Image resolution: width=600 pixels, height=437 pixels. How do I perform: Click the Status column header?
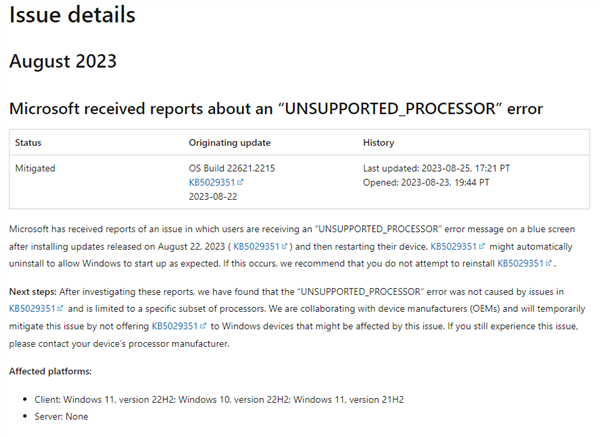pos(28,143)
